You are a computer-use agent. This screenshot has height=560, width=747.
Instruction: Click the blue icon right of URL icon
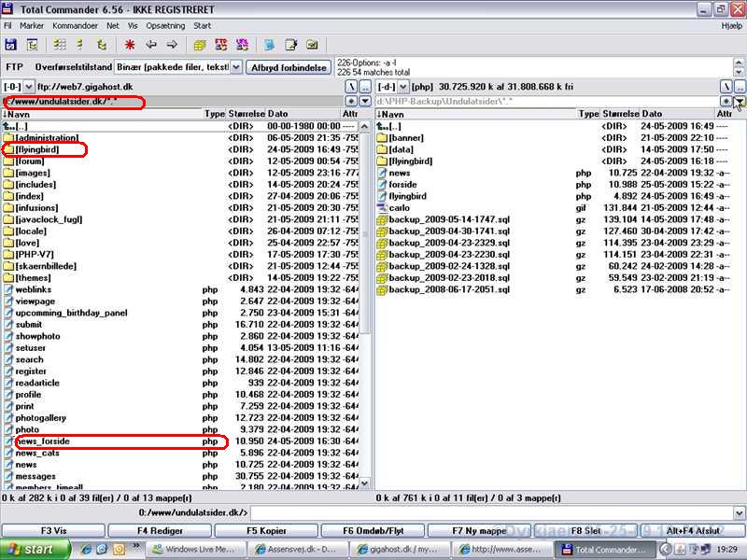pyautogui.click(x=269, y=45)
